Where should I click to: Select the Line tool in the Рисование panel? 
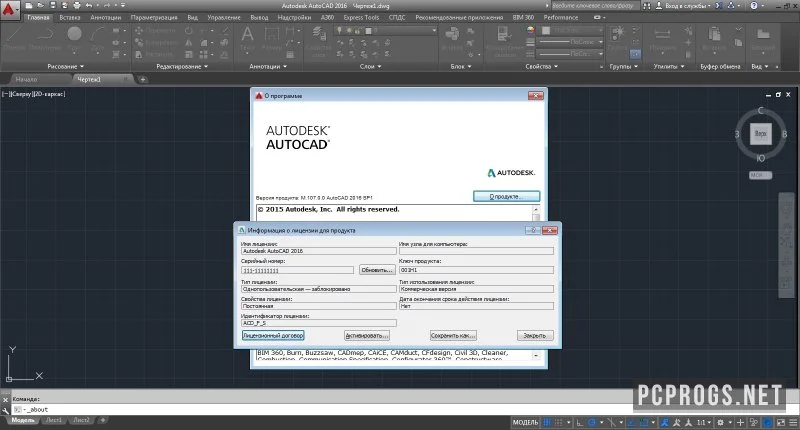tap(13, 36)
